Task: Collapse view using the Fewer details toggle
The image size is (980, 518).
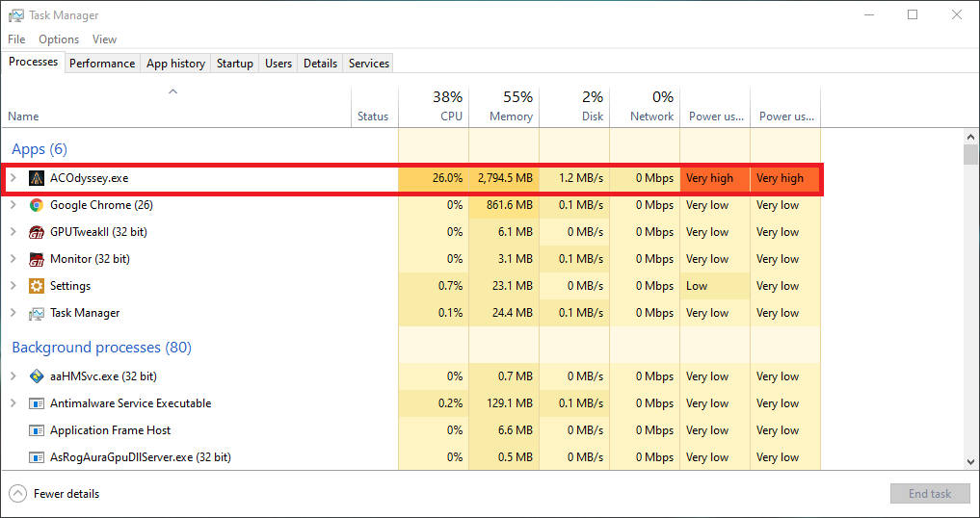Action: 54,494
